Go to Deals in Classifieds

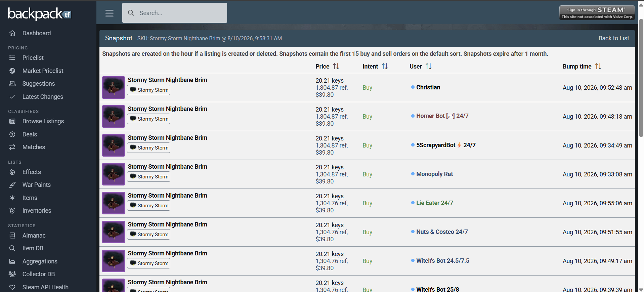(30, 134)
